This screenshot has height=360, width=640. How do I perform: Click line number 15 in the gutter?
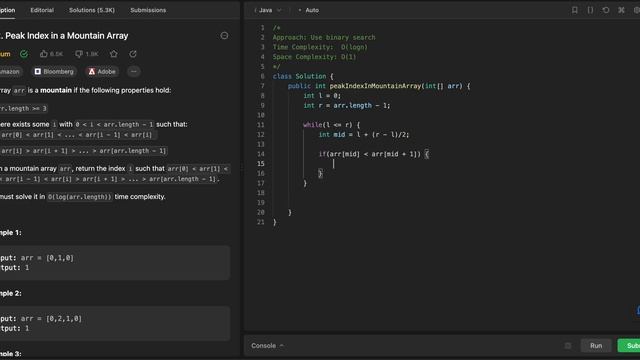point(261,164)
